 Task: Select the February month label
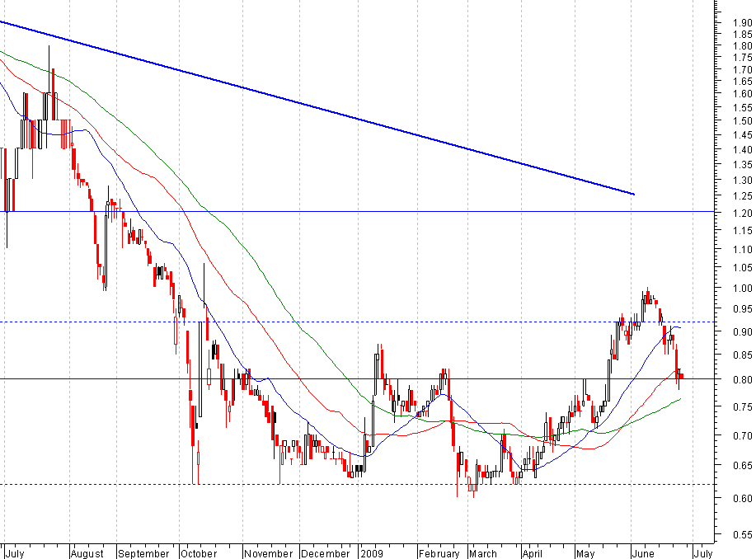tap(439, 553)
